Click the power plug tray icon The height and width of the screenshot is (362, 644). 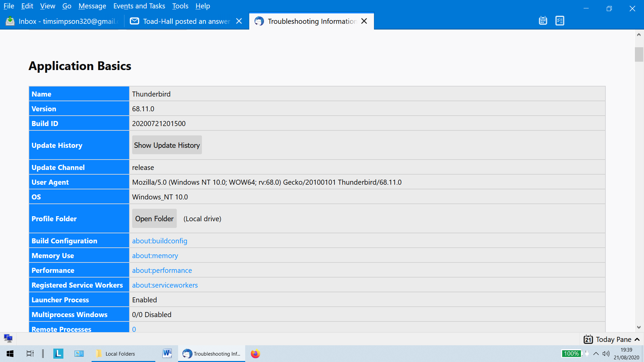point(587,354)
